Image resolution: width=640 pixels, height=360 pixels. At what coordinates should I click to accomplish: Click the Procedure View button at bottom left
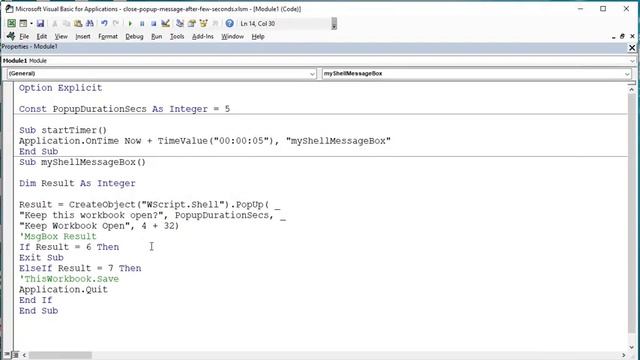[x=8, y=355]
